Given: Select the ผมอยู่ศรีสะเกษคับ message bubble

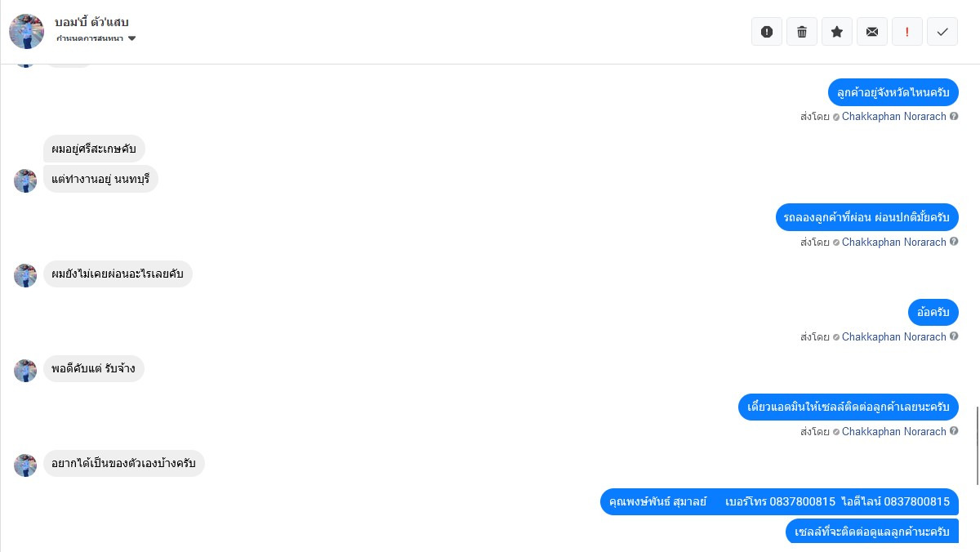Looking at the screenshot, I should click(x=94, y=149).
